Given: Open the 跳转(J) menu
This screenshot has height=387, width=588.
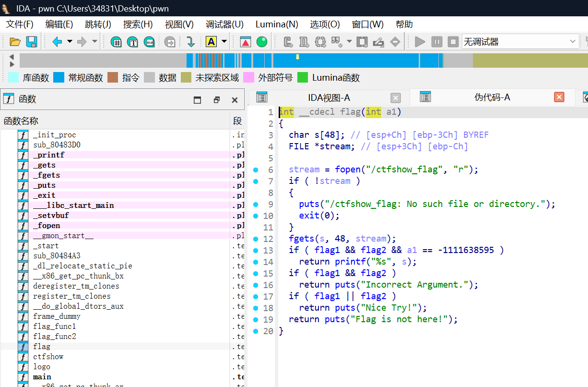Looking at the screenshot, I should point(98,24).
